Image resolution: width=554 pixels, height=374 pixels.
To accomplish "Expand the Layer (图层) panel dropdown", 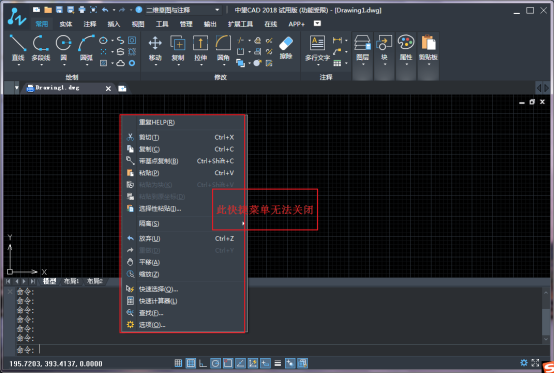I will (363, 64).
